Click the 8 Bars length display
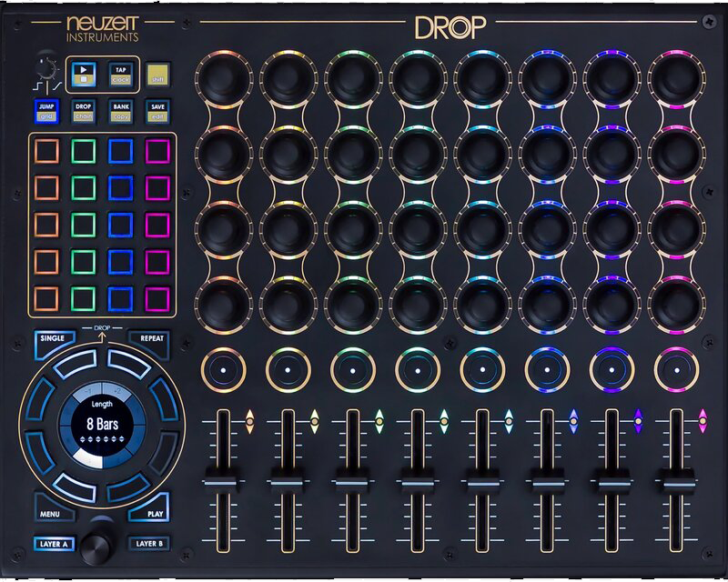728x582 pixels. [x=101, y=425]
